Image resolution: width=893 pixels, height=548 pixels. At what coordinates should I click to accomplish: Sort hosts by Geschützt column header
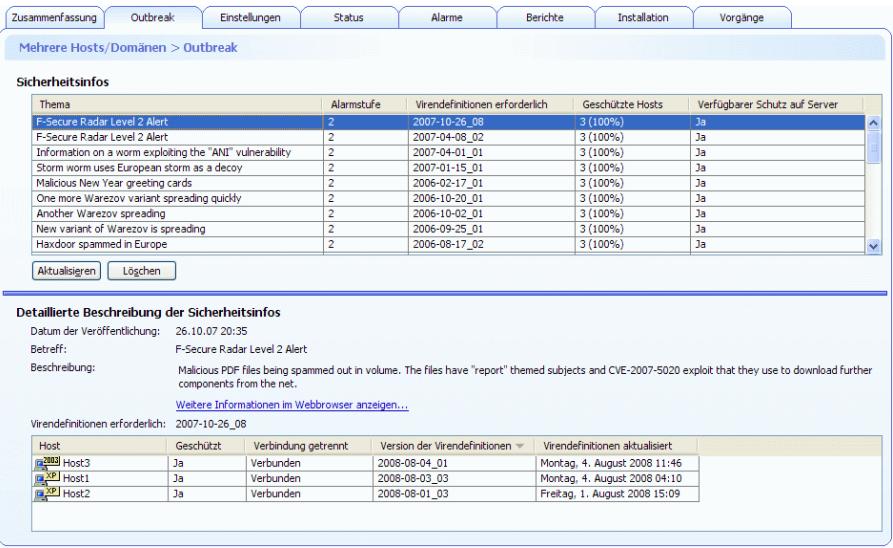[206, 446]
